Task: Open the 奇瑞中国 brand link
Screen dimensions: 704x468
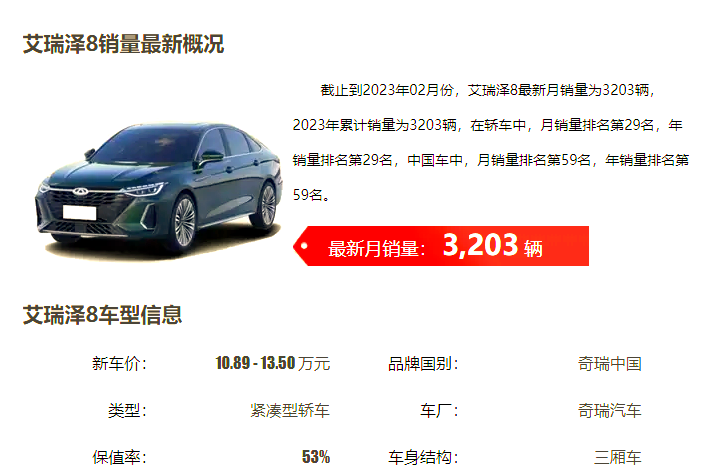Action: tap(609, 363)
